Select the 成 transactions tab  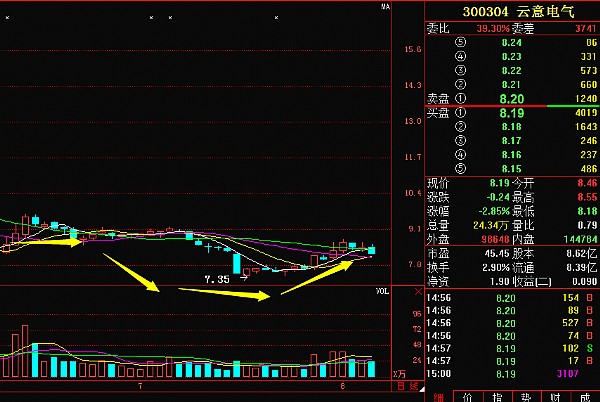584,397
